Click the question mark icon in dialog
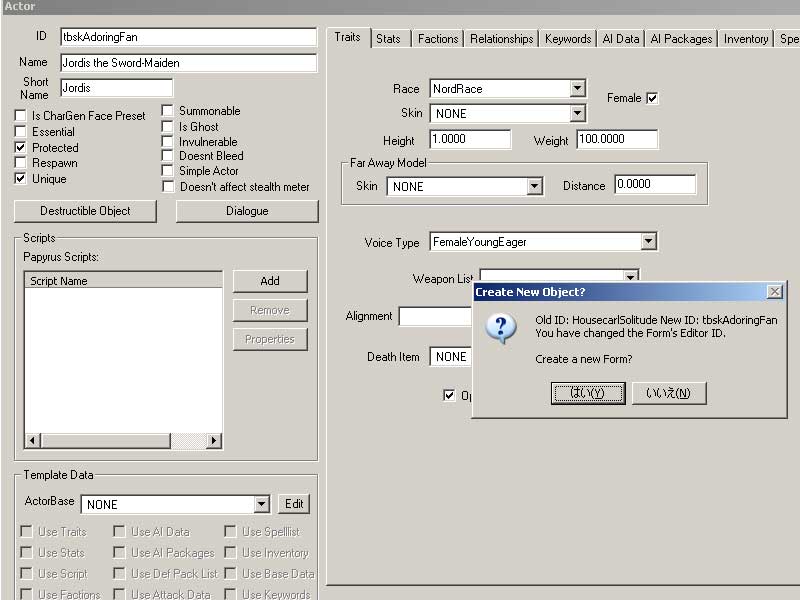Screen dimensions: 800x600 click(501, 328)
